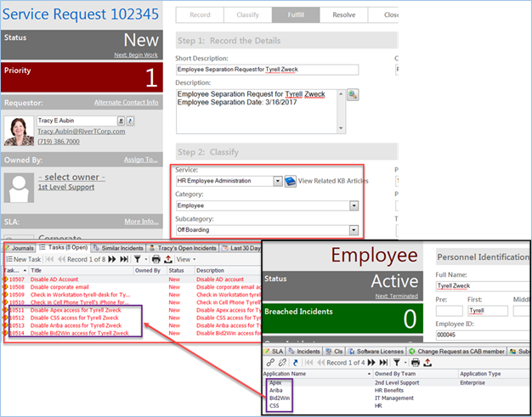The image size is (532, 417).
Task: Click the Description box scroll down arrow
Action: click(341, 128)
